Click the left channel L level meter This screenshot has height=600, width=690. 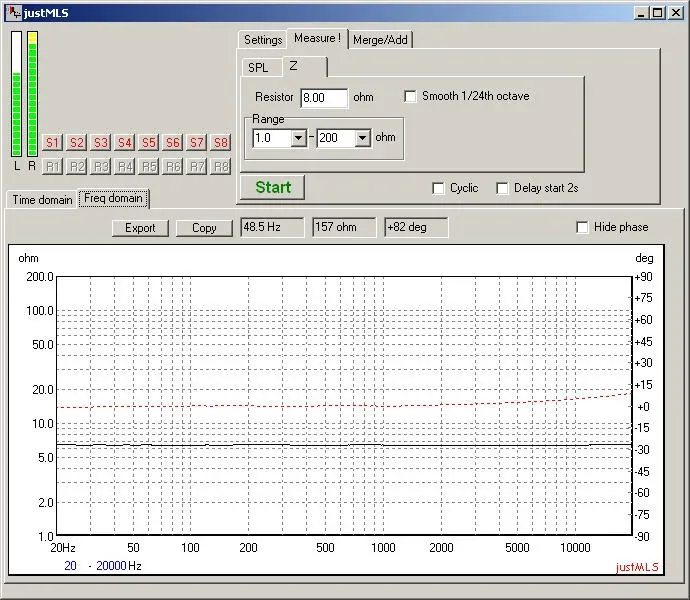[17, 94]
